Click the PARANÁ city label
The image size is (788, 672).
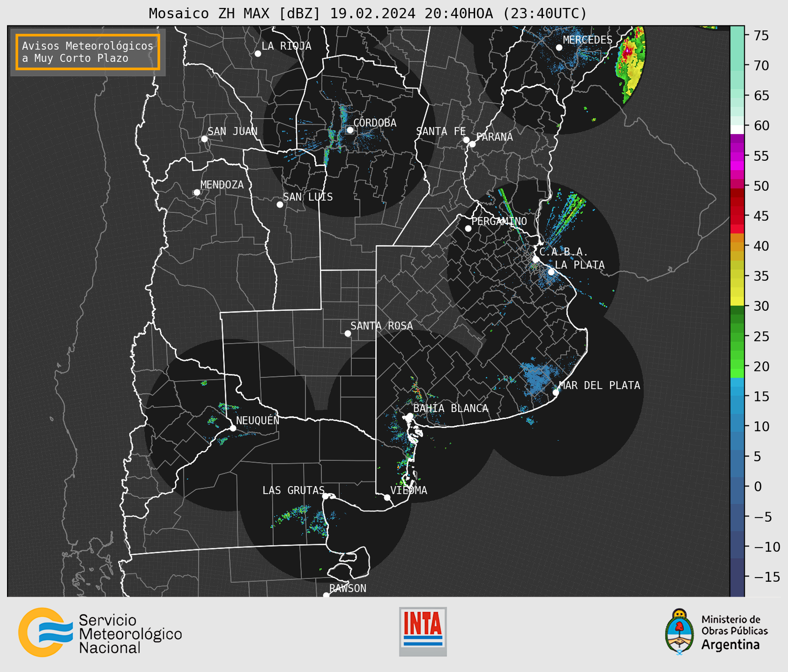(x=494, y=136)
